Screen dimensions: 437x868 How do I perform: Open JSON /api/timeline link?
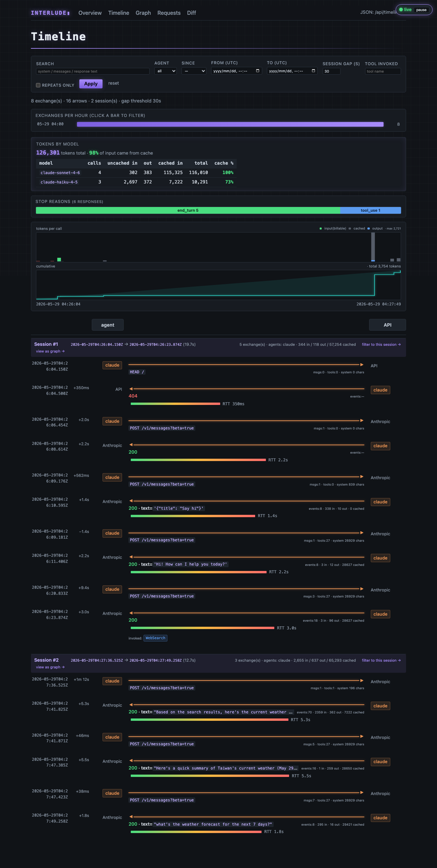pos(378,12)
